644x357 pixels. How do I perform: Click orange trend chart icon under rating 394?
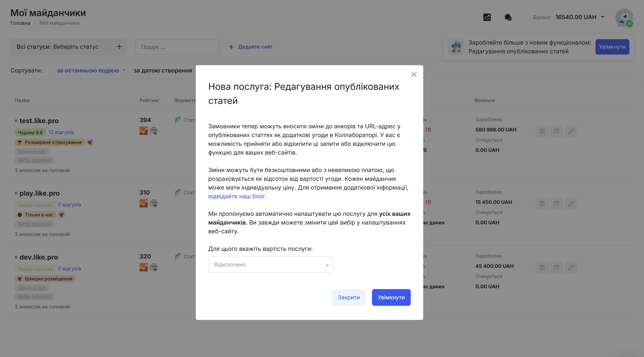(x=144, y=131)
